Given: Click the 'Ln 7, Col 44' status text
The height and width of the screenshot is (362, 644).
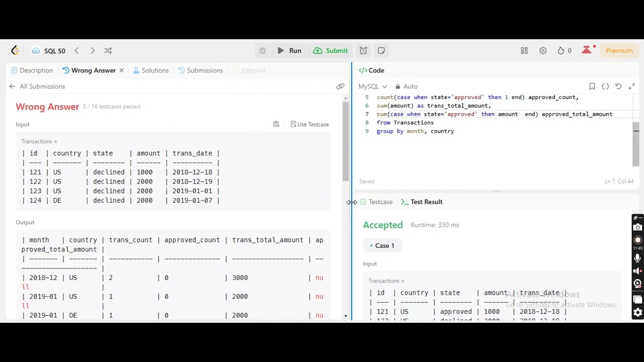Looking at the screenshot, I should (x=619, y=182).
